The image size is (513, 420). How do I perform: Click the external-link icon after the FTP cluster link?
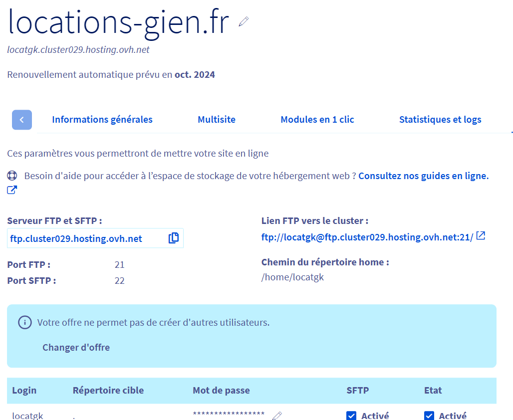(x=480, y=235)
